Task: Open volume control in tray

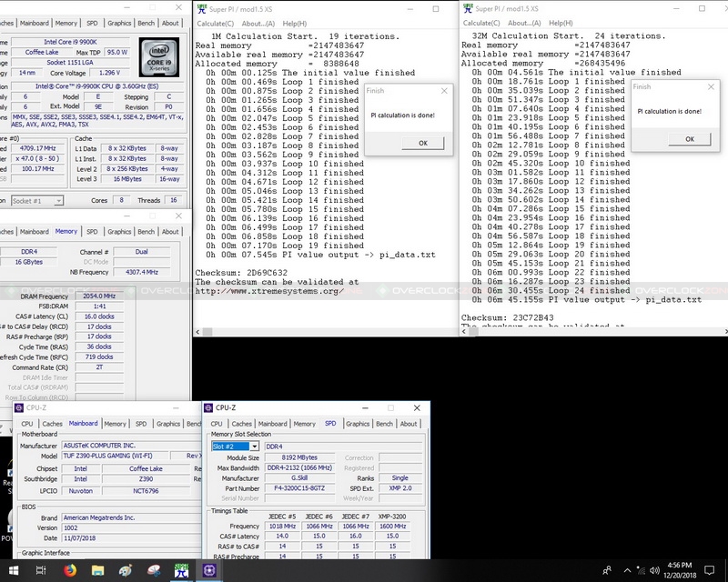Action: 655,570
